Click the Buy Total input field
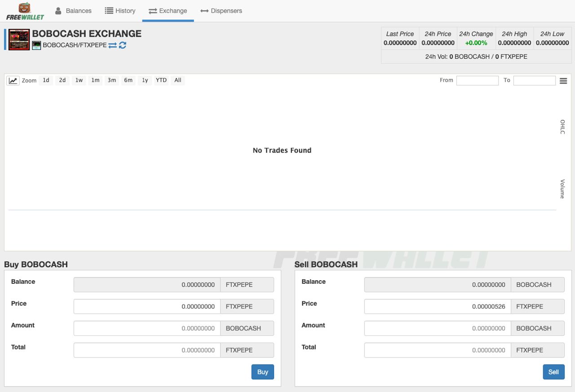This screenshot has height=392, width=575. click(x=147, y=350)
